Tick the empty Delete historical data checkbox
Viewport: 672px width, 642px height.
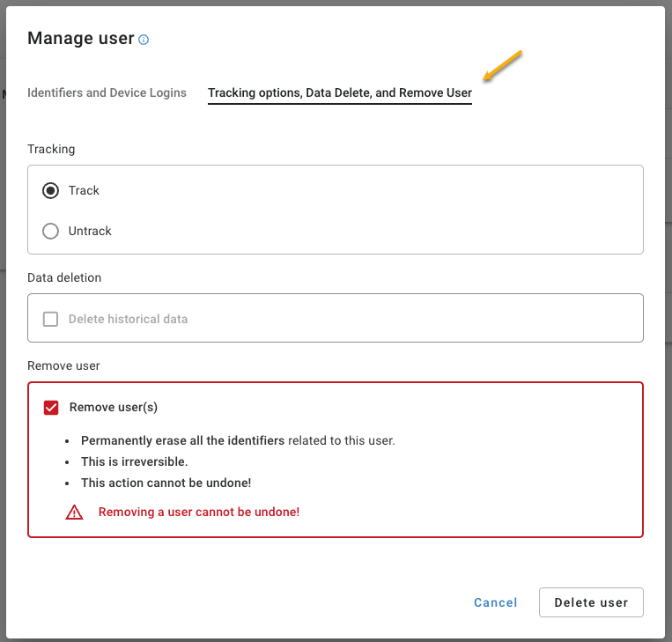[x=50, y=319]
